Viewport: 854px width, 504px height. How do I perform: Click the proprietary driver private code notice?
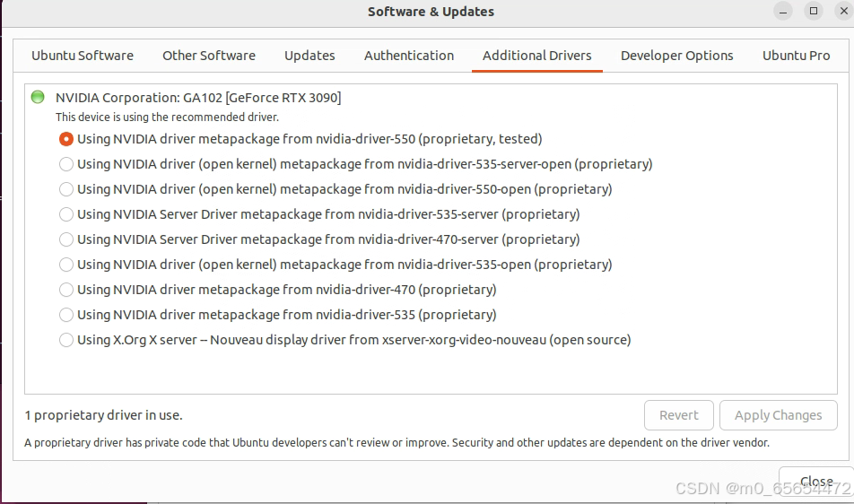point(397,442)
